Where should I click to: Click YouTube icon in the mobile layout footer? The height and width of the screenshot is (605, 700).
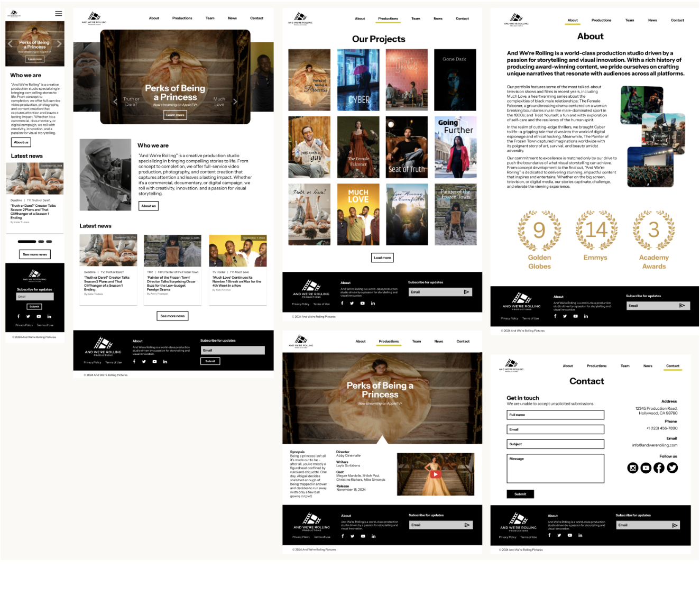pos(39,316)
